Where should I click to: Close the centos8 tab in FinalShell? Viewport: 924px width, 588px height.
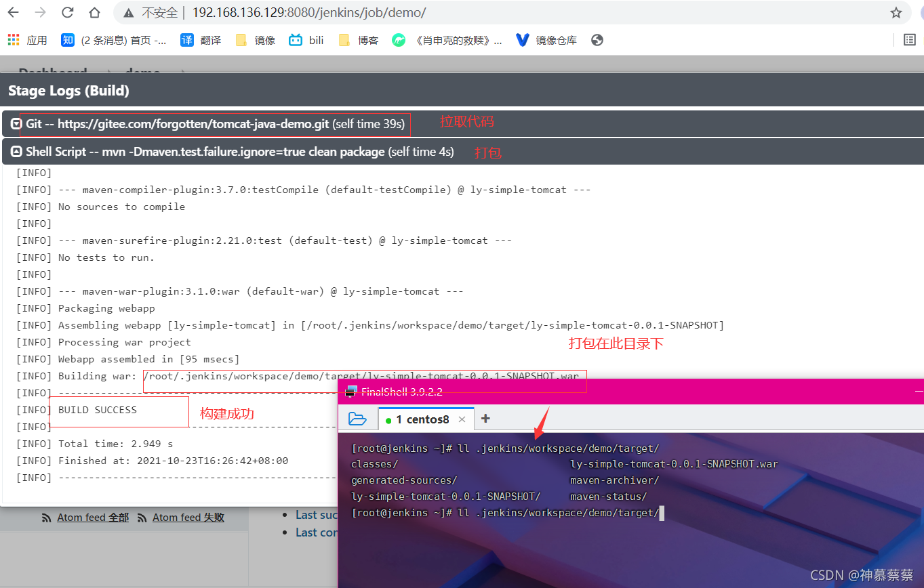tap(462, 419)
